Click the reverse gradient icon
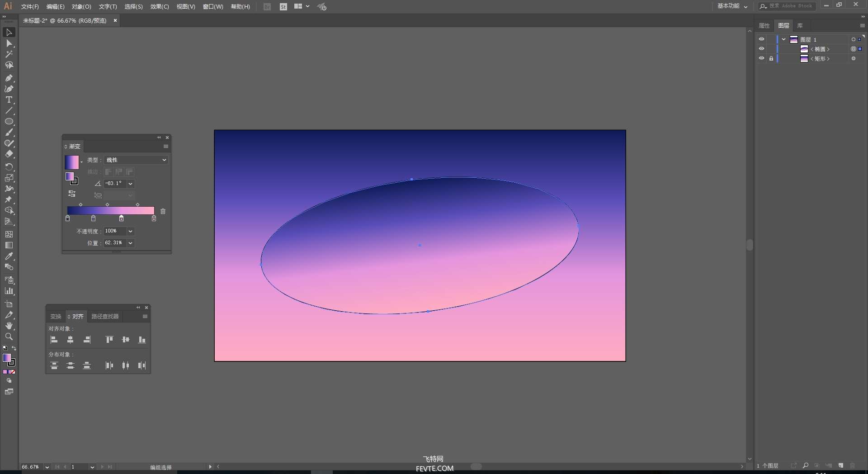 point(72,194)
